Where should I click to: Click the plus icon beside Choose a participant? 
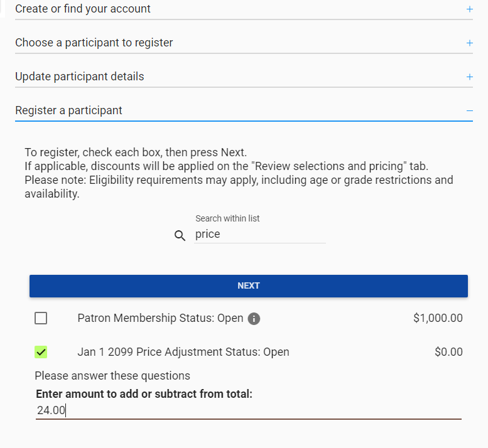click(470, 43)
